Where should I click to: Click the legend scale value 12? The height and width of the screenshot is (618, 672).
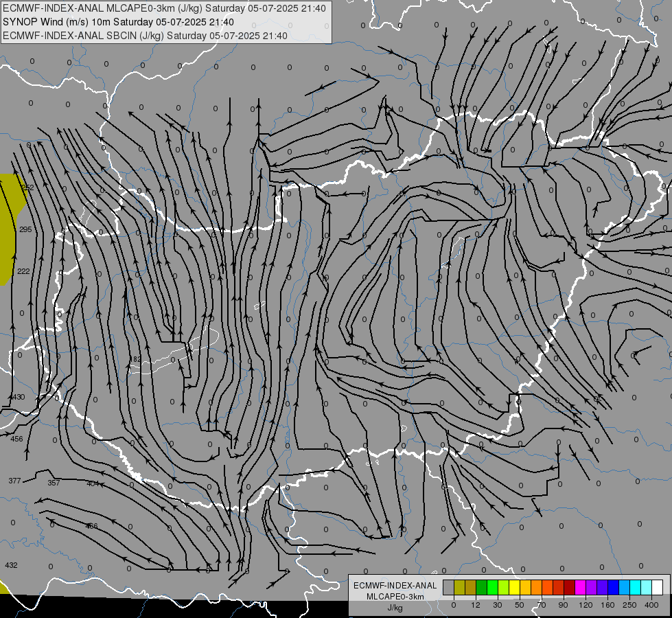(476, 606)
